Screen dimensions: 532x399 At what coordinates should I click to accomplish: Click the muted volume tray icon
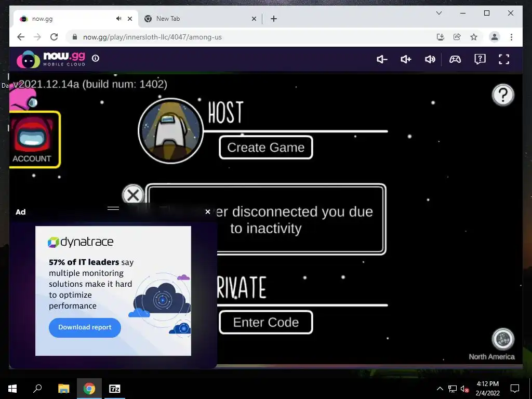tap(464, 389)
